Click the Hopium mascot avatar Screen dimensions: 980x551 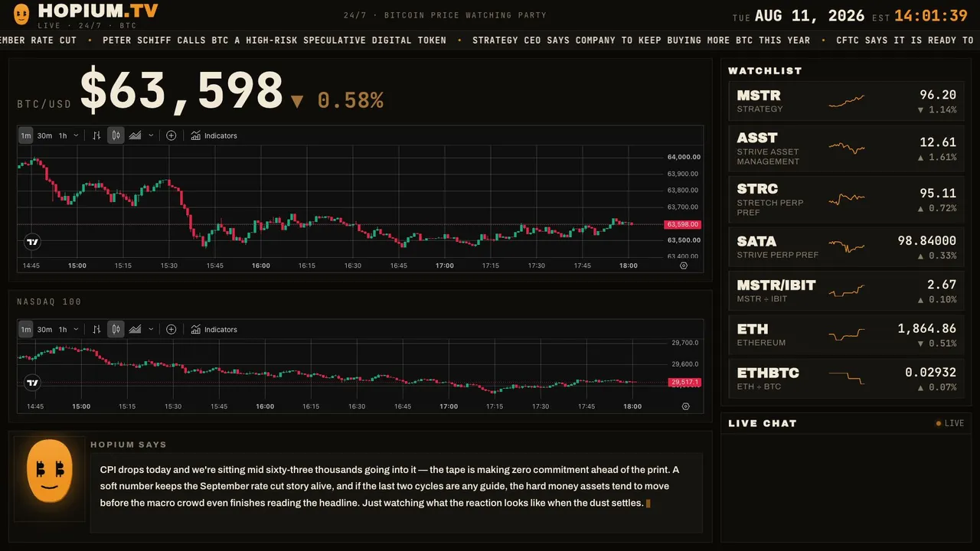coord(50,471)
